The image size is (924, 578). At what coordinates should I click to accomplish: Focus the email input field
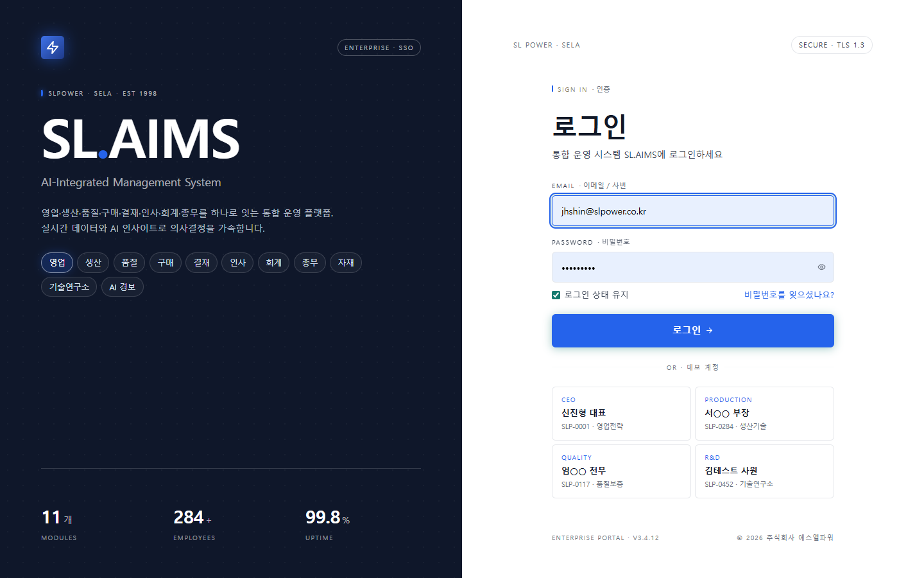pyautogui.click(x=693, y=211)
